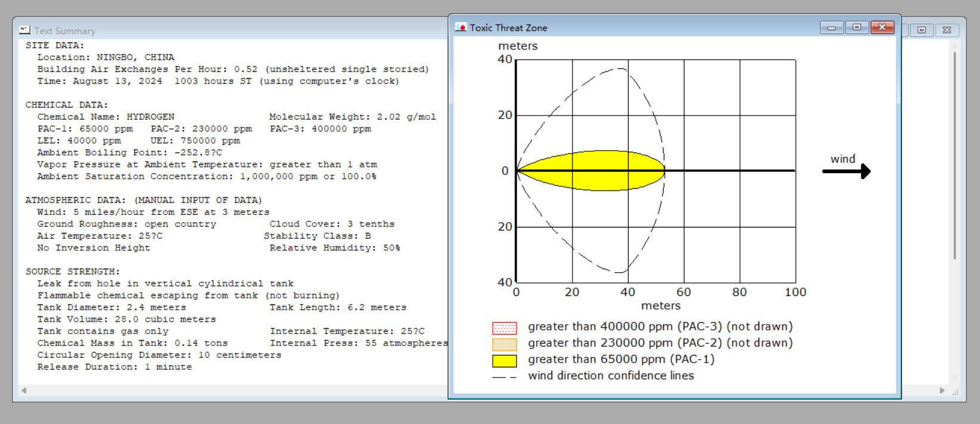This screenshot has width=980, height=424.
Task: Click 'Circular Opening Diameter: 10 centimeters' line
Action: 159,355
